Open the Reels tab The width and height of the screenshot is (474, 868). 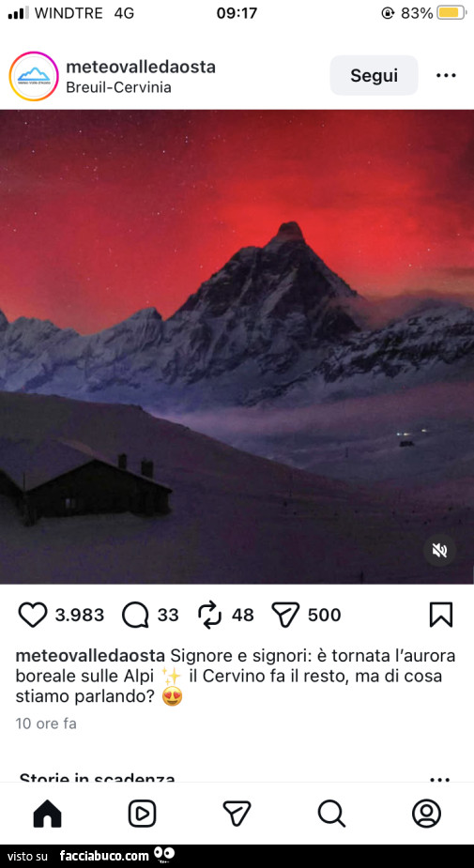pyautogui.click(x=143, y=814)
